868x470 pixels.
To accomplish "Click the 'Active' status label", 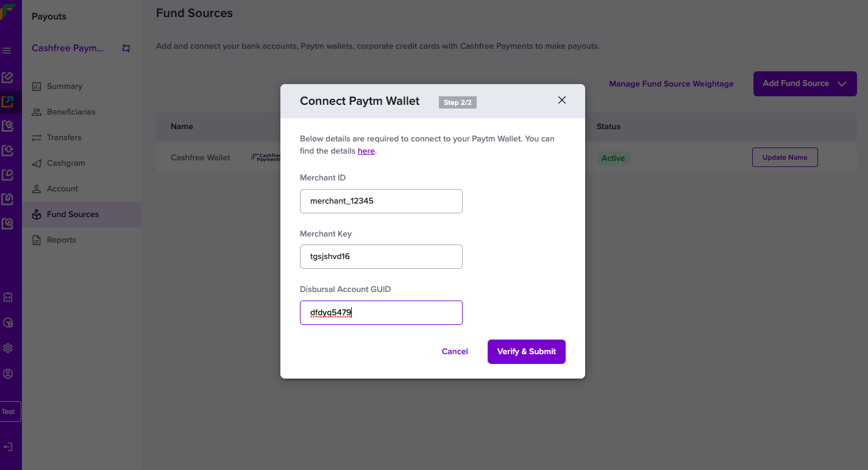I will (613, 158).
